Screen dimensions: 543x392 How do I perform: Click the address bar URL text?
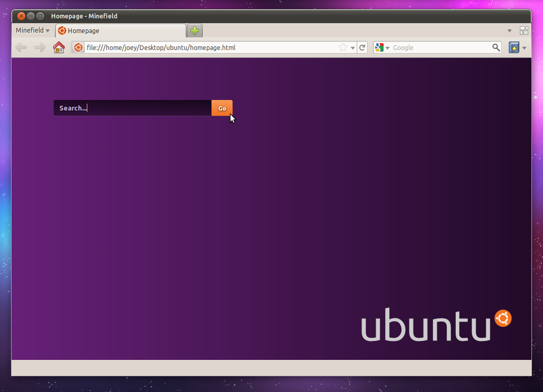pos(161,47)
